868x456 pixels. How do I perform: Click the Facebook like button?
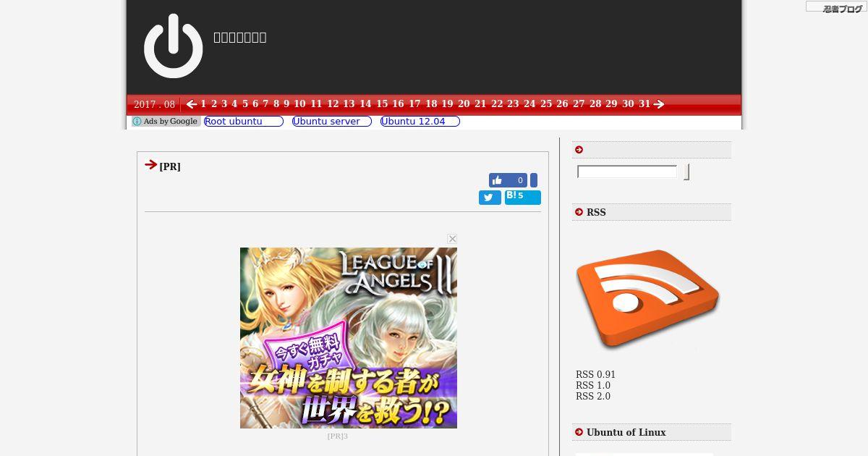tap(508, 180)
